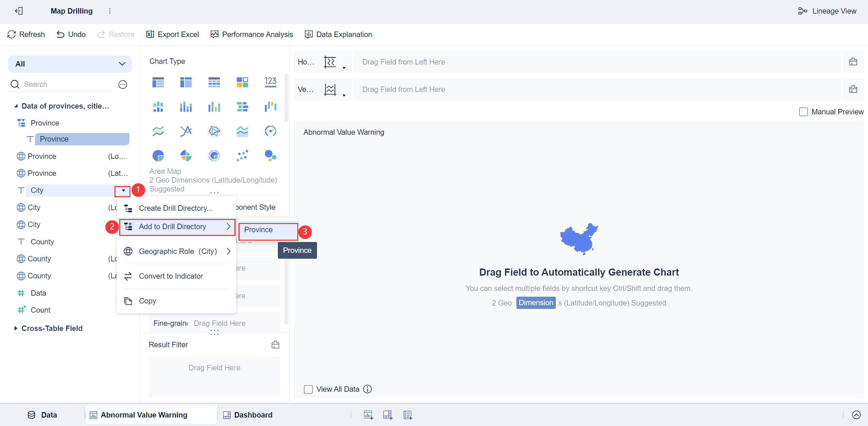Select Province in the drill directory submenu

pyautogui.click(x=268, y=230)
